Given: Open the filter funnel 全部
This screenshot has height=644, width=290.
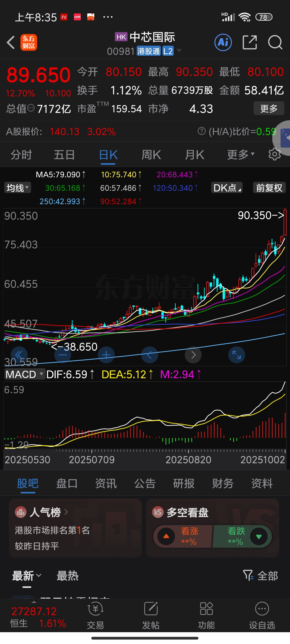Looking at the screenshot, I should (x=260, y=576).
